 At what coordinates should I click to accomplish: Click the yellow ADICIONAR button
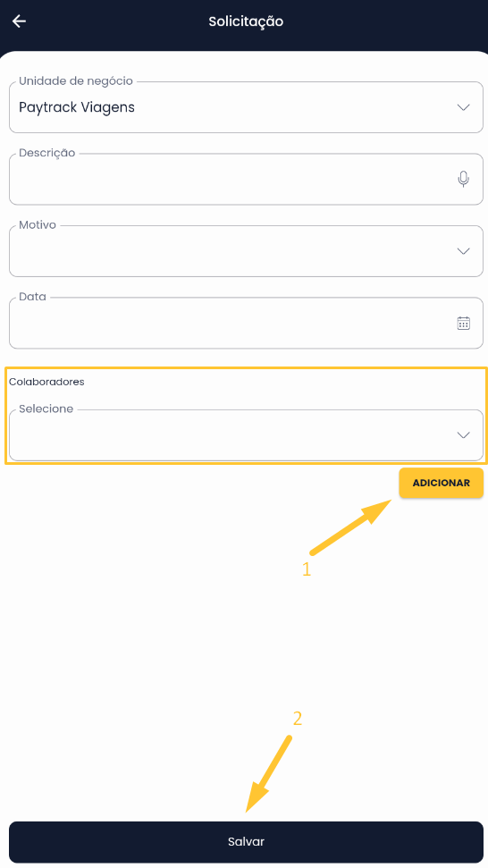[x=441, y=483]
